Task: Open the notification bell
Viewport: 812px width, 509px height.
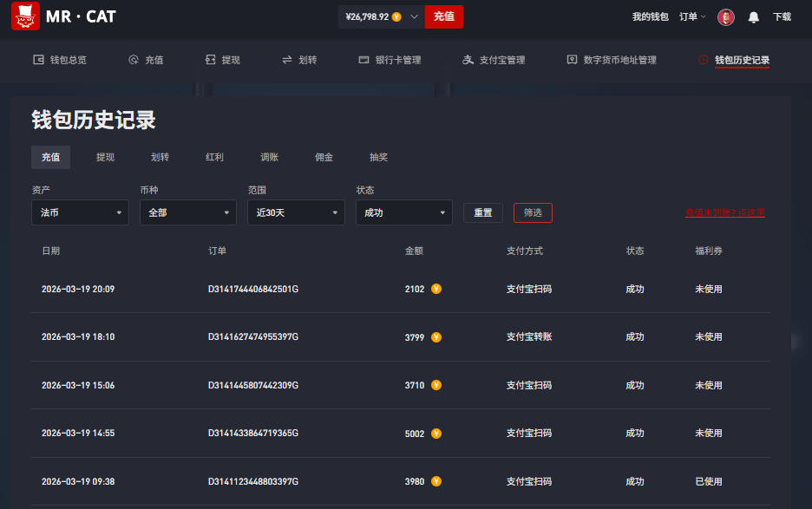Action: pyautogui.click(x=753, y=17)
